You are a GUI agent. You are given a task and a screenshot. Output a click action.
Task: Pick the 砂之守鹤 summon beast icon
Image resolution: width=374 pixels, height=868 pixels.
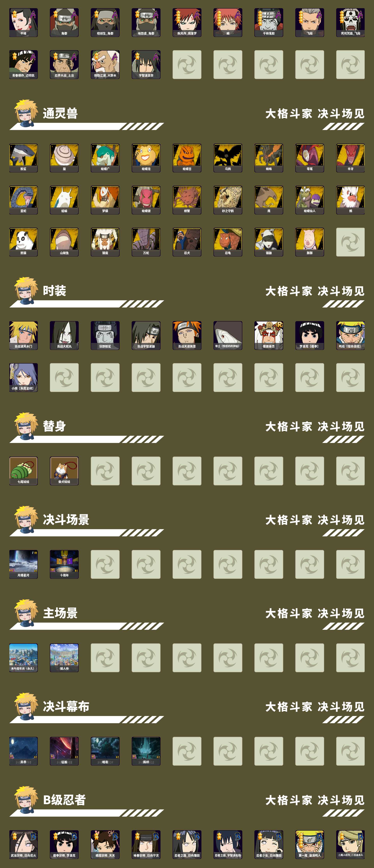point(228,200)
